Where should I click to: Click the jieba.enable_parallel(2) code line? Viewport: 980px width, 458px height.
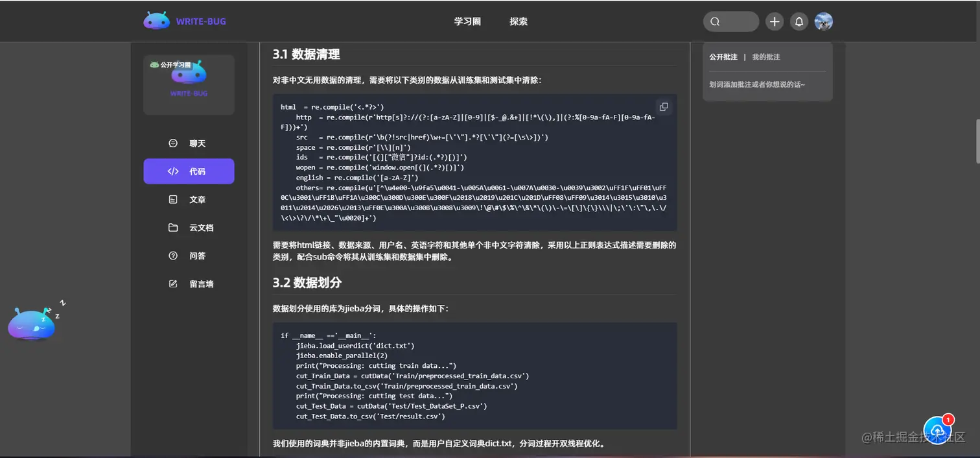(342, 356)
